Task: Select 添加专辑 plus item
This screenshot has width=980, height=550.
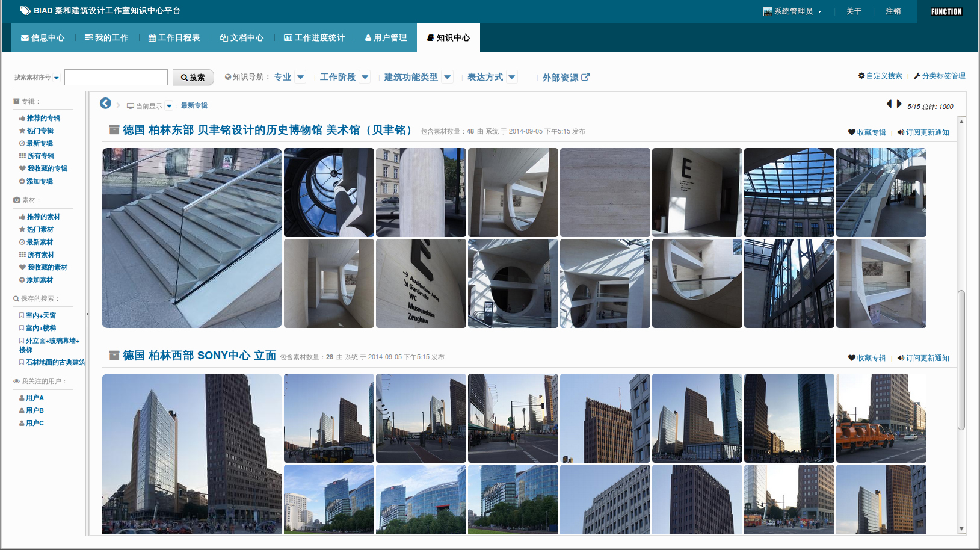Action: tap(36, 181)
